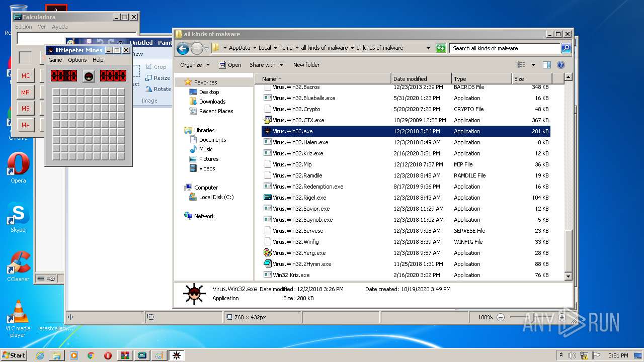
Task: Sort files by Date modified column header
Action: [421, 79]
